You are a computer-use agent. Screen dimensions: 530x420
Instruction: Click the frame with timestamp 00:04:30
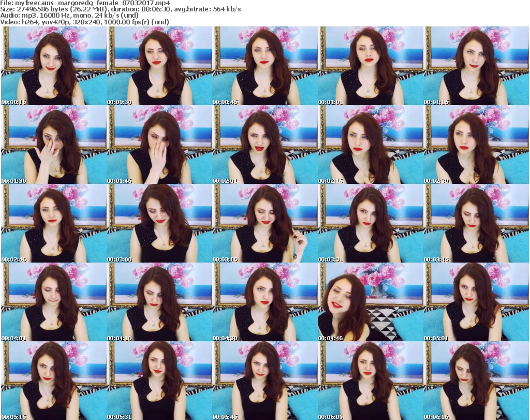[x=265, y=302]
